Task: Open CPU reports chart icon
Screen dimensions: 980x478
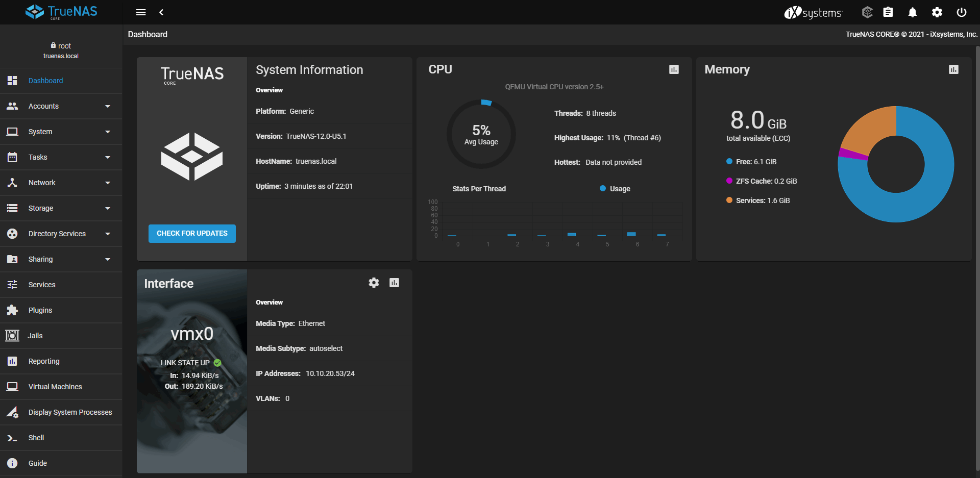Action: [x=674, y=69]
